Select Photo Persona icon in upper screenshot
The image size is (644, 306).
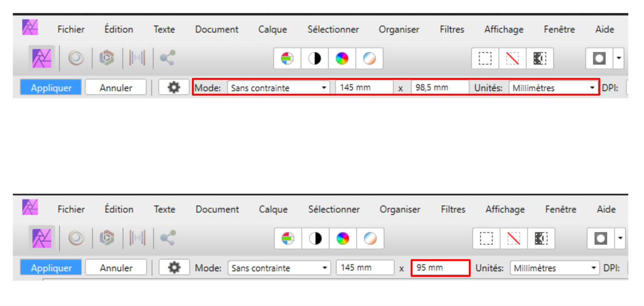point(42,59)
